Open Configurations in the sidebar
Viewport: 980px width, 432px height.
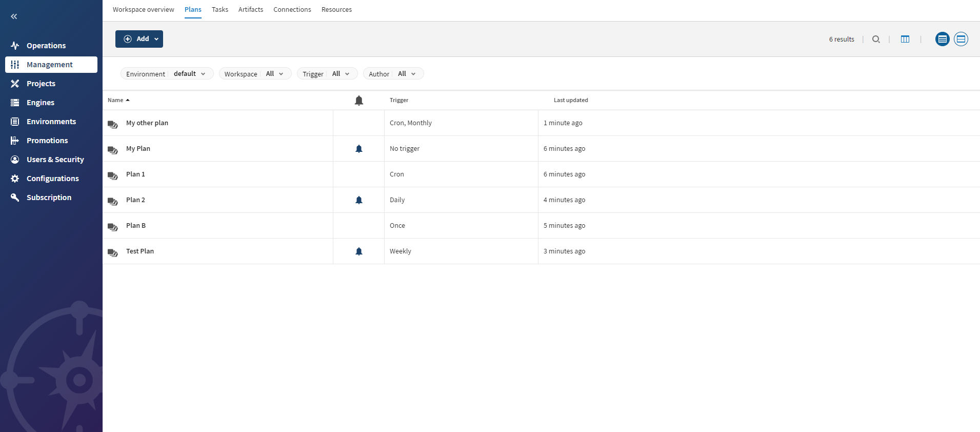click(51, 179)
